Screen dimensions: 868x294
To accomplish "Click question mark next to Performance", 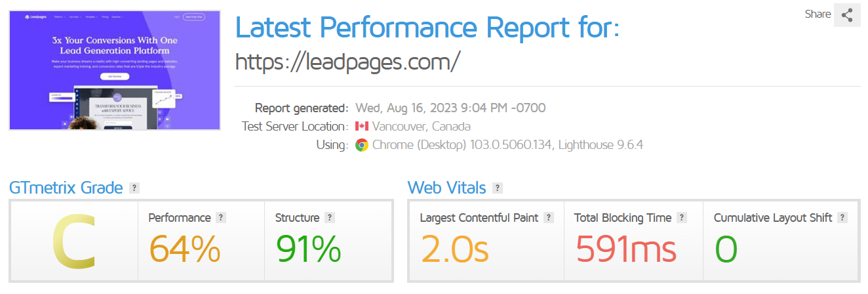I will tap(221, 218).
